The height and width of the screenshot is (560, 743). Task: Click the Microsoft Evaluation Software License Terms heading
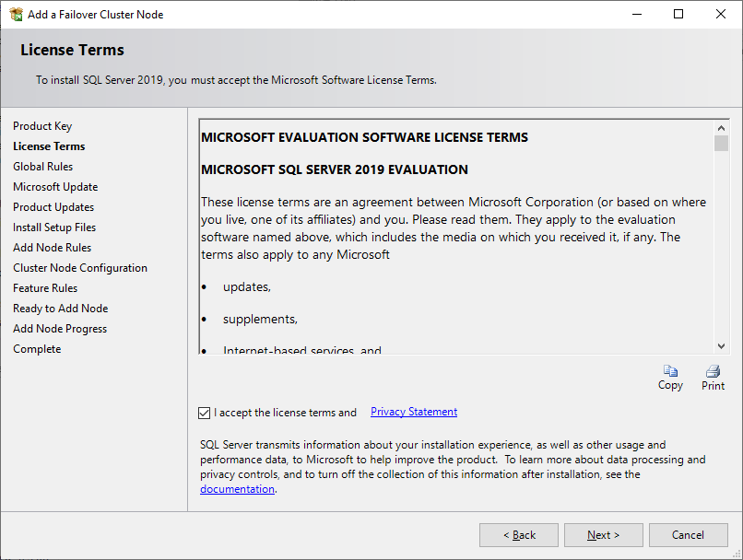[x=364, y=137]
